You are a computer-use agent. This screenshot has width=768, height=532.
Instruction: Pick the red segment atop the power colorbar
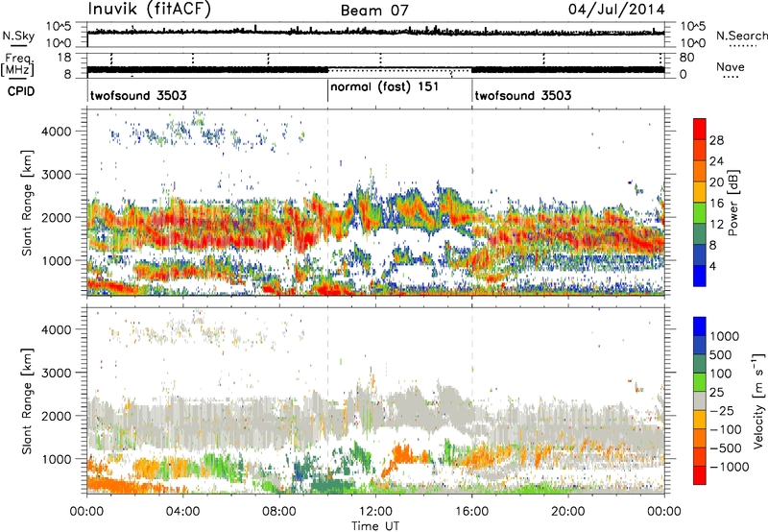click(700, 129)
